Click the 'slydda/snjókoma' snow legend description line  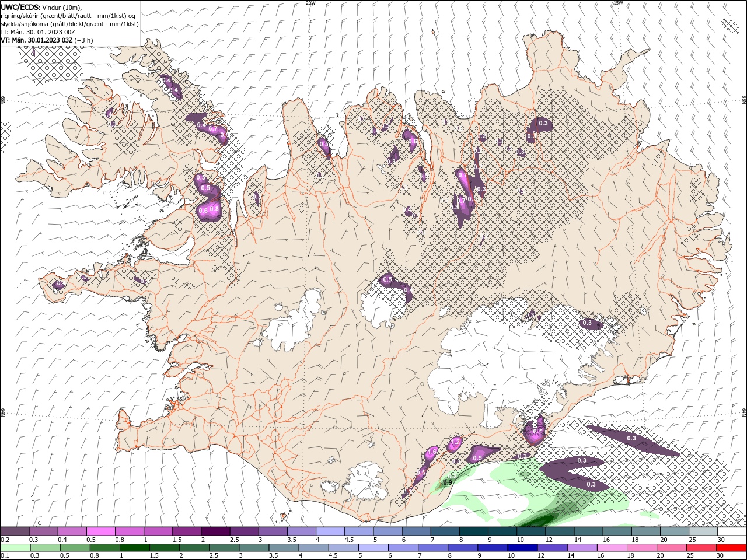(69, 24)
